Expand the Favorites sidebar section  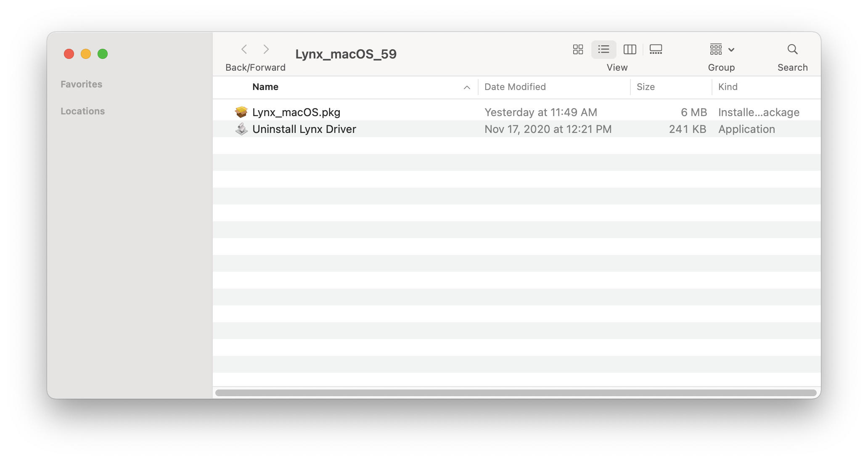(81, 84)
